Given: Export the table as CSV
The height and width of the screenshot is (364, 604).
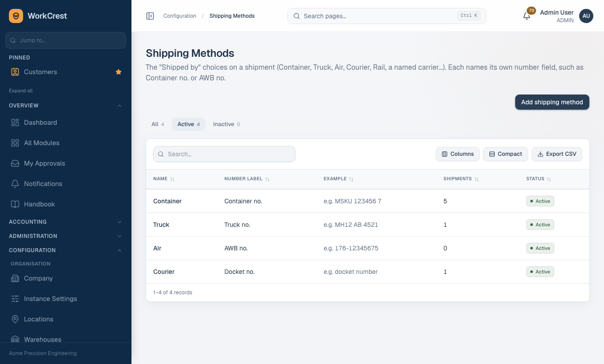Looking at the screenshot, I should pyautogui.click(x=557, y=154).
